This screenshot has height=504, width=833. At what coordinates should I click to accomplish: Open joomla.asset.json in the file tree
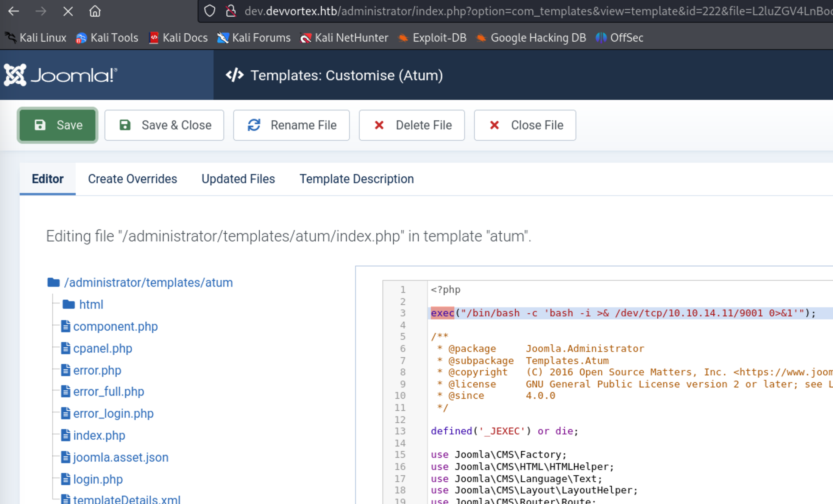(121, 457)
